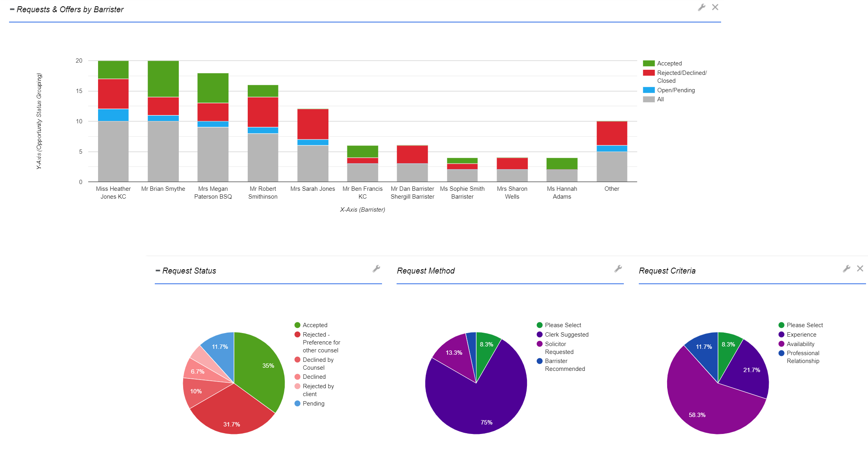
Task: Click the Request Criteria panel title
Action: coord(667,271)
